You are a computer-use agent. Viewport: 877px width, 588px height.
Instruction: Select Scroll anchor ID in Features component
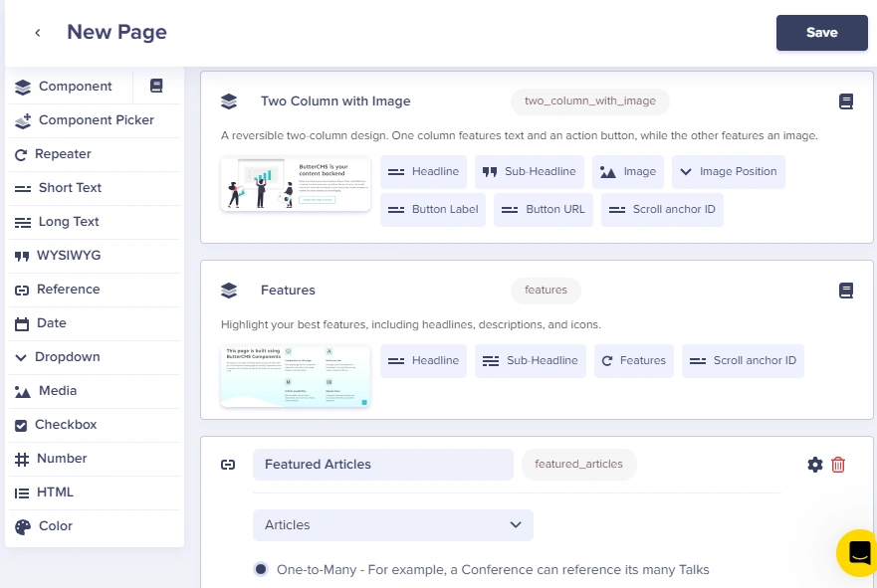[743, 360]
